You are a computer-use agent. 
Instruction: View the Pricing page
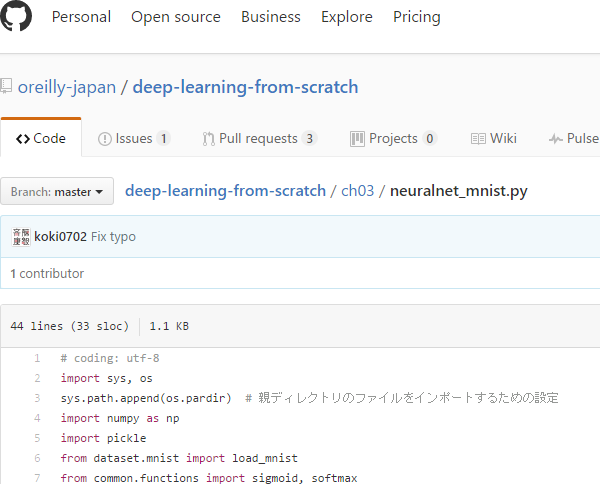point(417,17)
